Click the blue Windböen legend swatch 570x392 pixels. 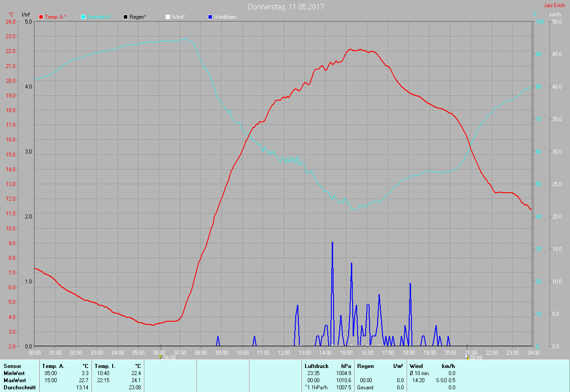point(210,17)
